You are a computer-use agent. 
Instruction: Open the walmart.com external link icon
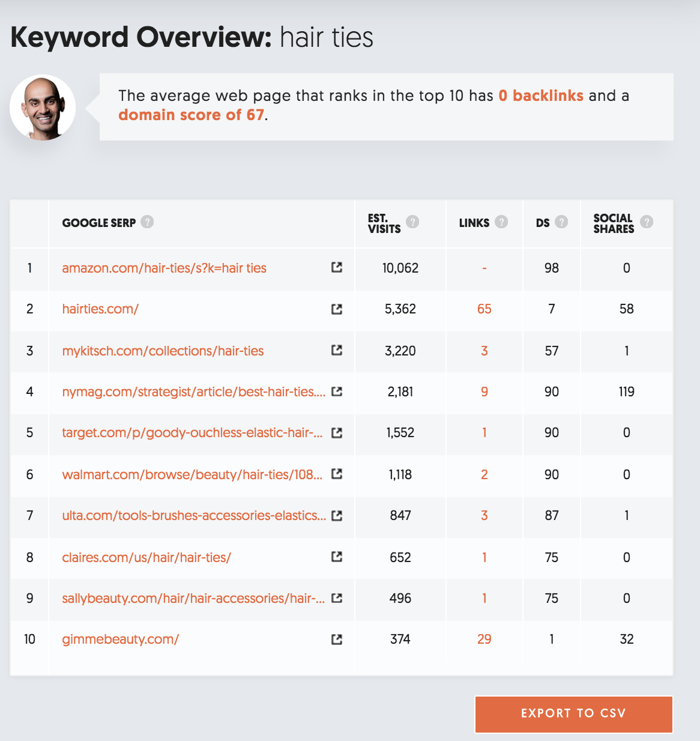pyautogui.click(x=337, y=474)
